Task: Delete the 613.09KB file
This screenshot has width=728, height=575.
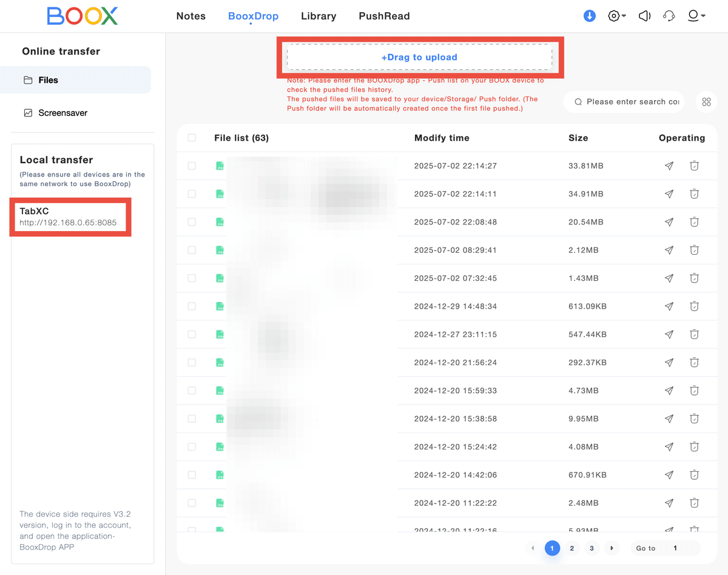Action: pos(695,306)
